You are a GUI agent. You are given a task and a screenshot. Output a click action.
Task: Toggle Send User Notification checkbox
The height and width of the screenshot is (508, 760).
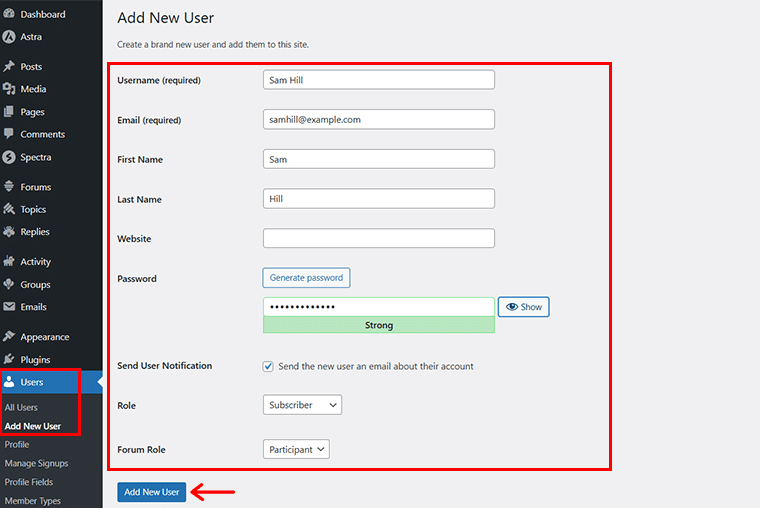click(268, 366)
